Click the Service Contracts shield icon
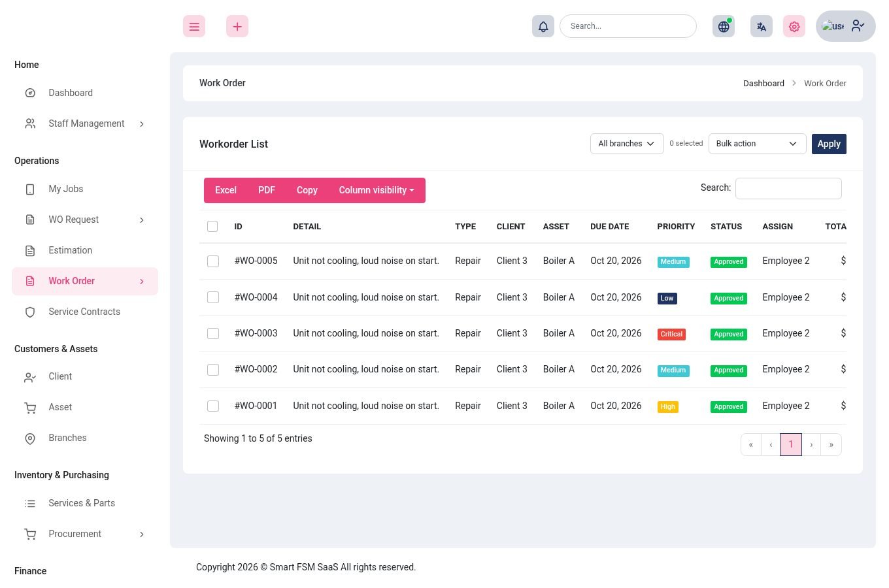 [30, 312]
